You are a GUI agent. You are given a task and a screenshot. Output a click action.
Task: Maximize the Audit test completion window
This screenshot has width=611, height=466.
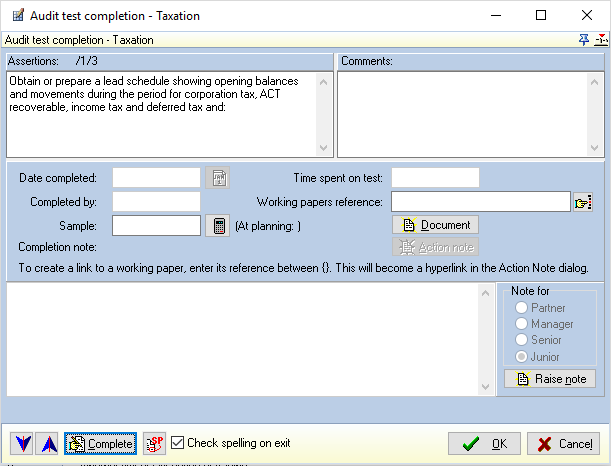tap(541, 16)
